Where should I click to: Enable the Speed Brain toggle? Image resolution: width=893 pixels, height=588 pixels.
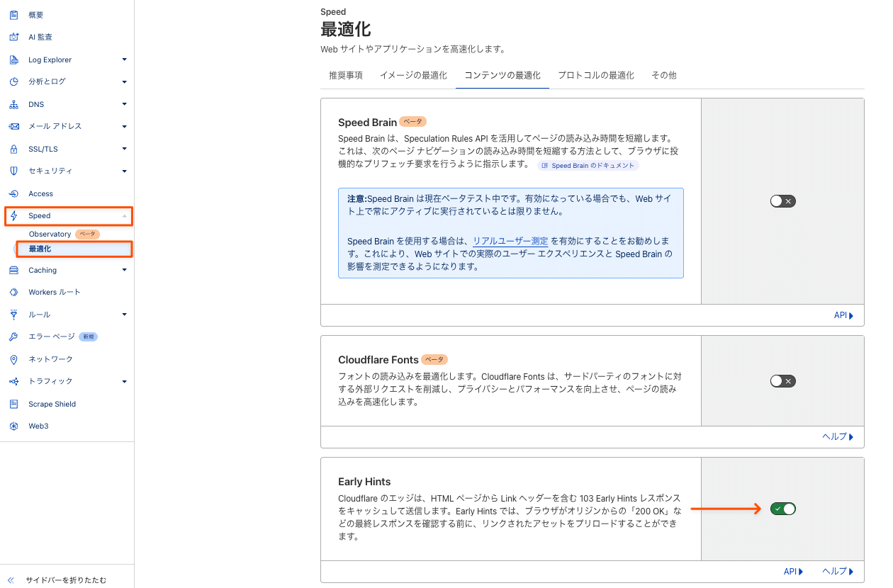pos(782,201)
